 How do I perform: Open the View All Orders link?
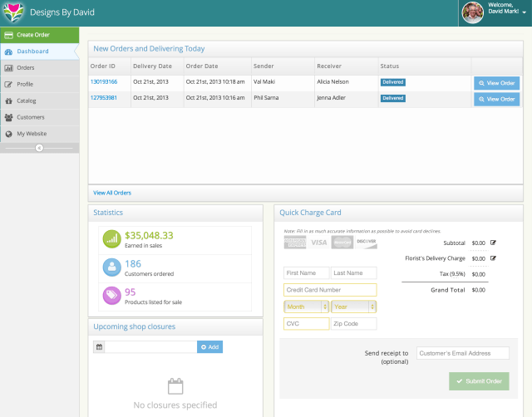(x=112, y=193)
